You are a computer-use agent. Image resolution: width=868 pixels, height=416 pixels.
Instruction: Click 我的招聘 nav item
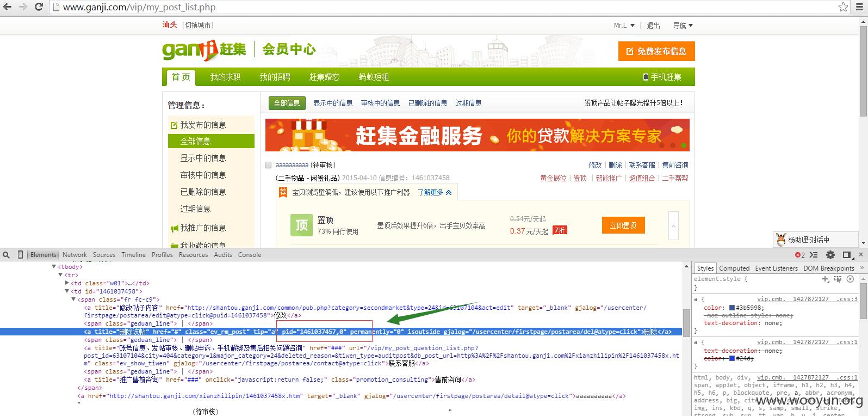click(x=275, y=77)
